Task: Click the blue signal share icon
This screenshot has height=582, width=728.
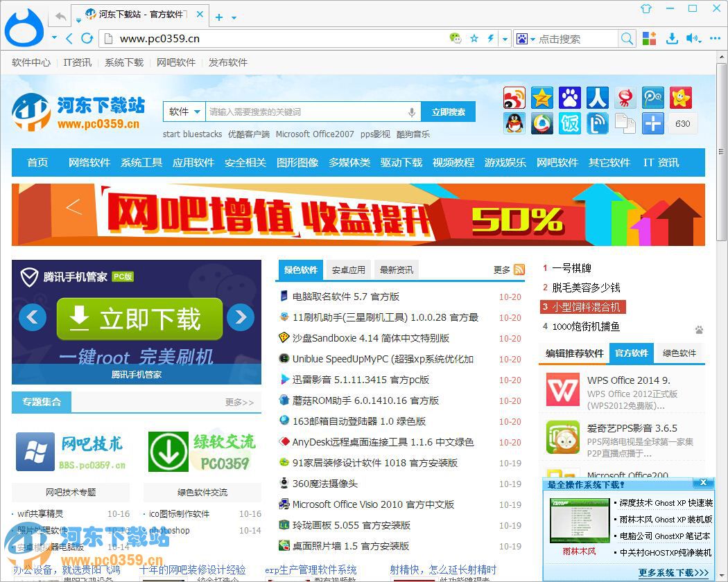Action: (598, 124)
